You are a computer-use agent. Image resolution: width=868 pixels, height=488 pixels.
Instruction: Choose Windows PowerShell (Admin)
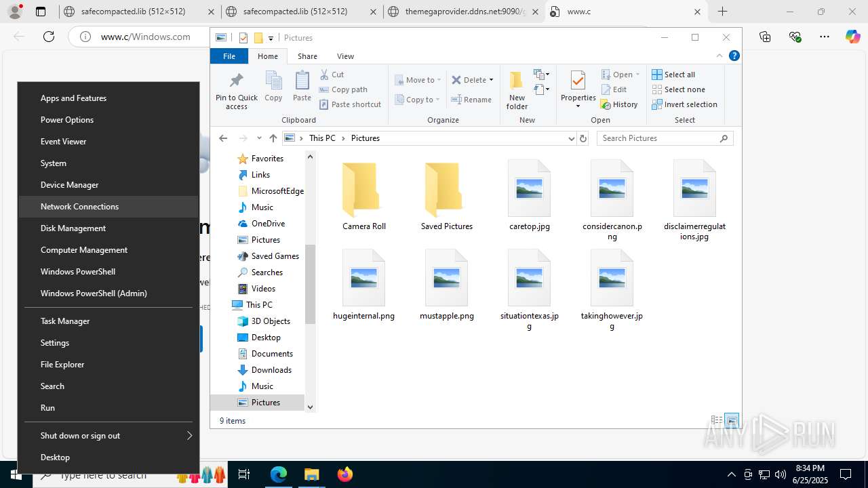coord(108,293)
